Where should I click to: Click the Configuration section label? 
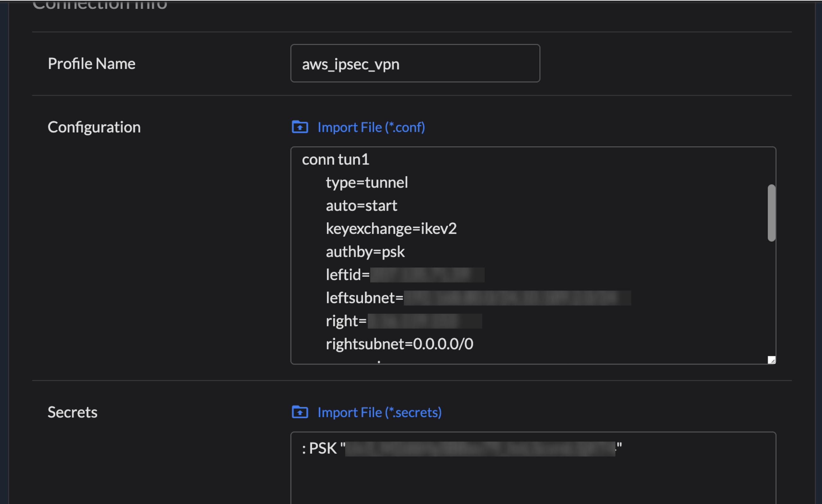coord(94,127)
